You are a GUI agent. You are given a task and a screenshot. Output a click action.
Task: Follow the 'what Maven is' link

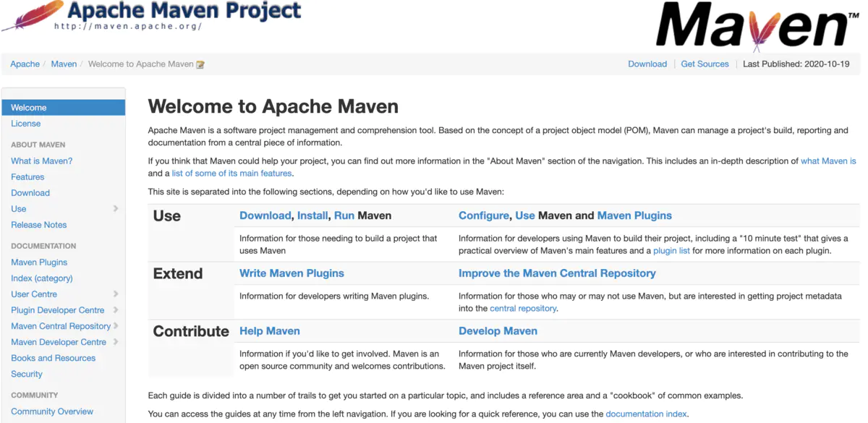[x=828, y=161]
